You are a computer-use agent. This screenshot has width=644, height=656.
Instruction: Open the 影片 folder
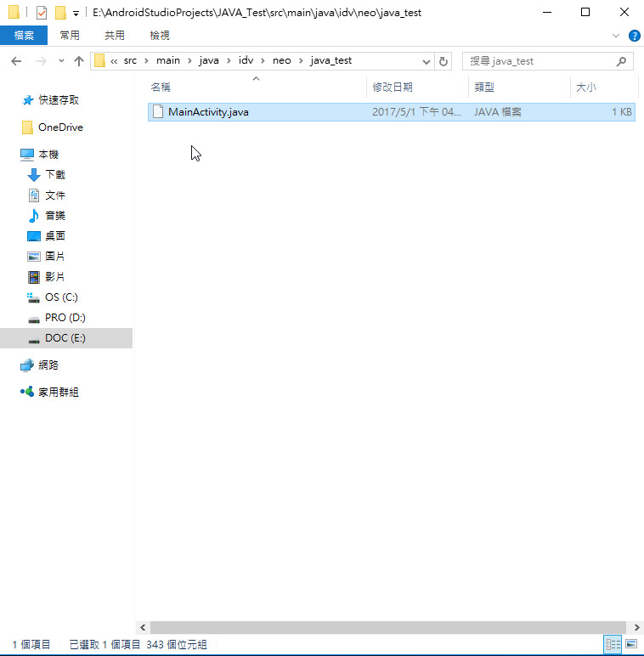(54, 276)
